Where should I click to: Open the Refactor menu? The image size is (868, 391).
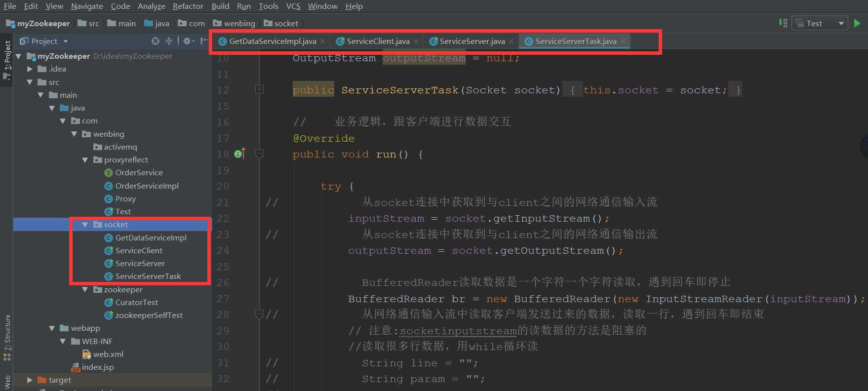pos(188,6)
